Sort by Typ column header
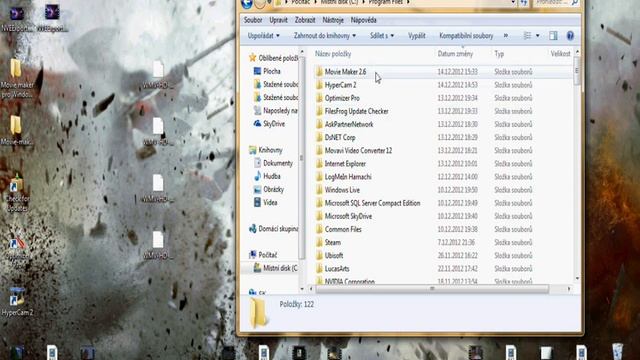640x360 pixels. 499,54
